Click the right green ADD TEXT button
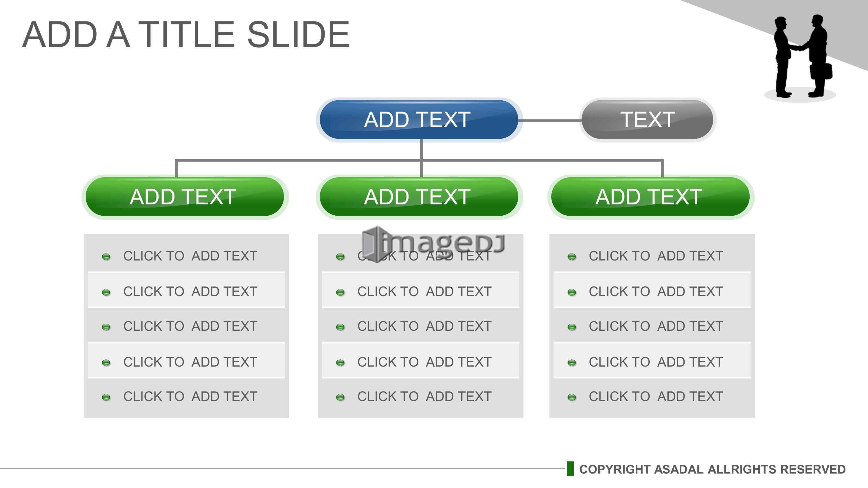The image size is (868, 488). click(650, 197)
